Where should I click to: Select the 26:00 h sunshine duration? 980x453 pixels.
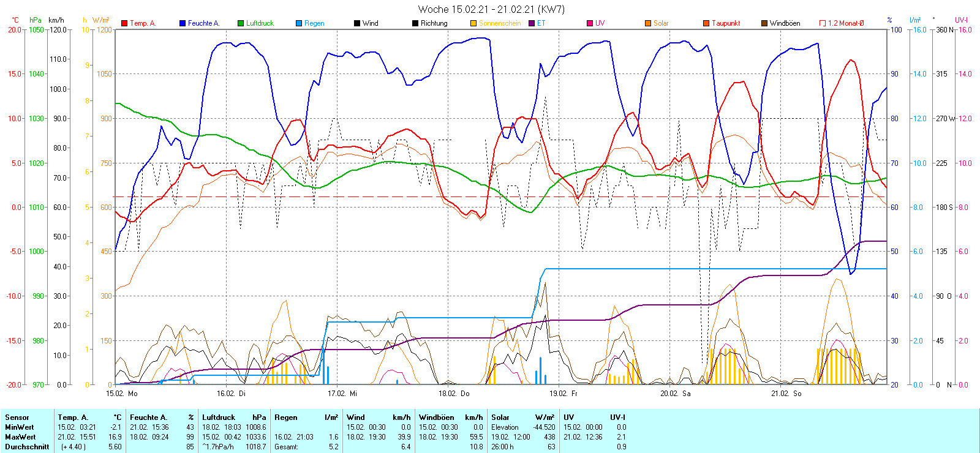(503, 447)
